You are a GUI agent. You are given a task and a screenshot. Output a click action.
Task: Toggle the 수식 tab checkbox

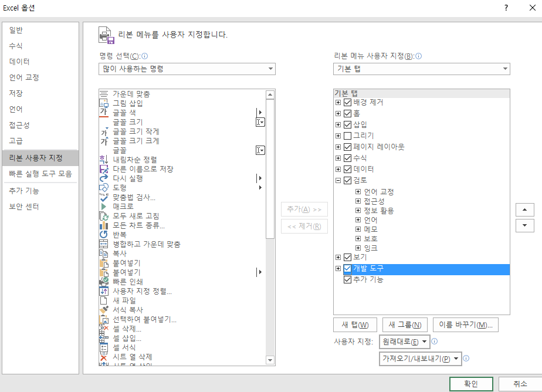[x=348, y=158]
